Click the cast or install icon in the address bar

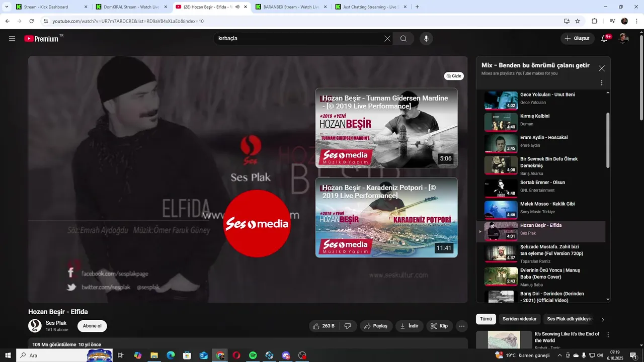(567, 21)
